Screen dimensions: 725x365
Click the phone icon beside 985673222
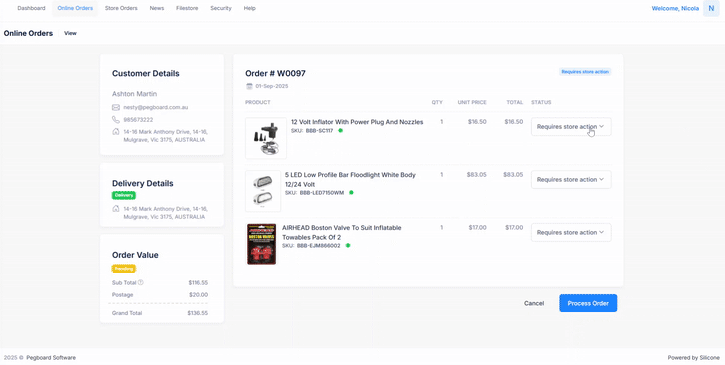point(116,119)
